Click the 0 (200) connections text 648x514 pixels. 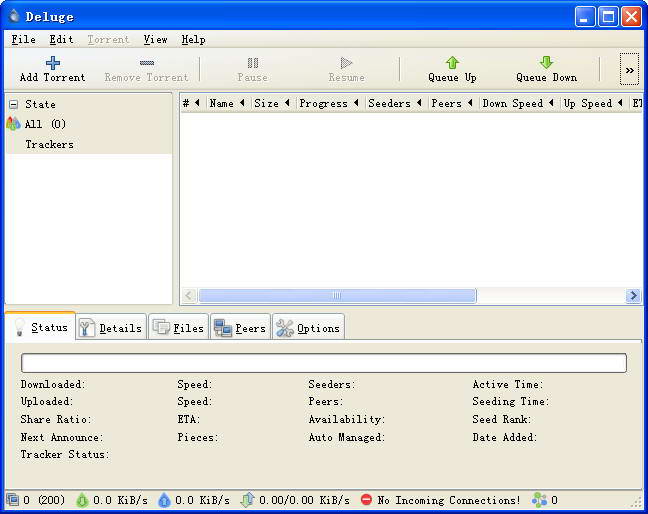click(44, 500)
